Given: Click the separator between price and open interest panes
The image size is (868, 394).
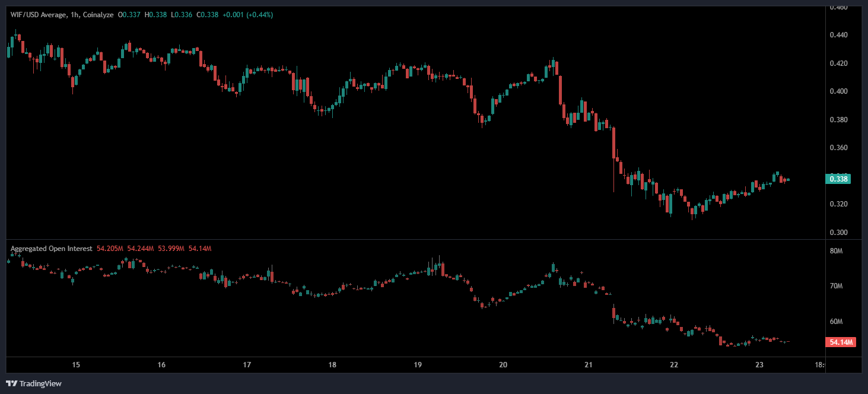Looking at the screenshot, I should 415,240.
